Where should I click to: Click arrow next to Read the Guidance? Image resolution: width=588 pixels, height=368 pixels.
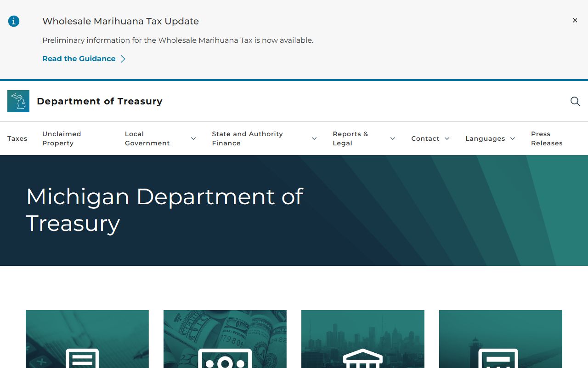[x=123, y=59]
